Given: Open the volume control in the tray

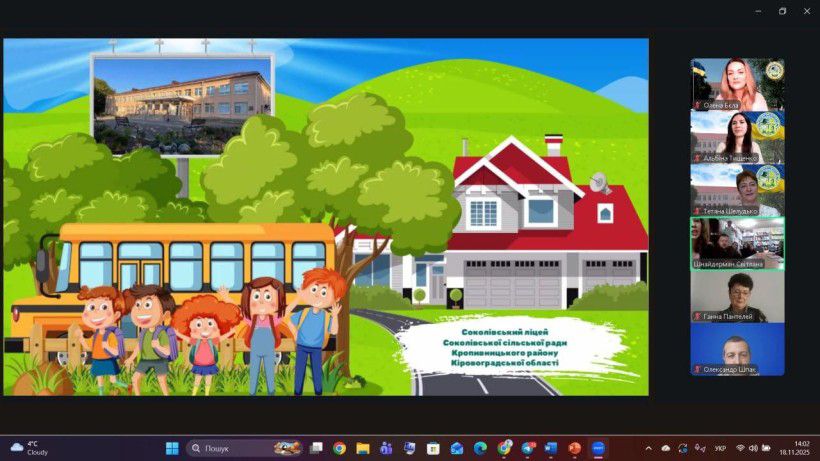Looking at the screenshot, I should (753, 448).
